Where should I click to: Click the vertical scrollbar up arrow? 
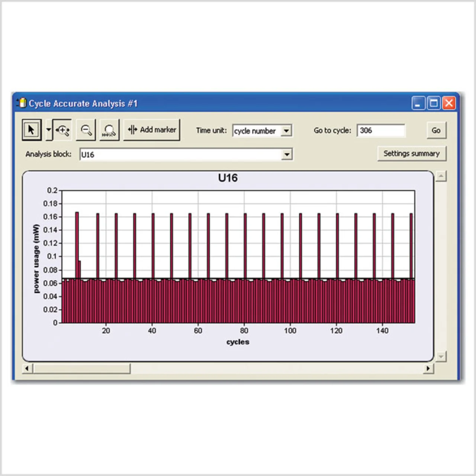tap(441, 176)
